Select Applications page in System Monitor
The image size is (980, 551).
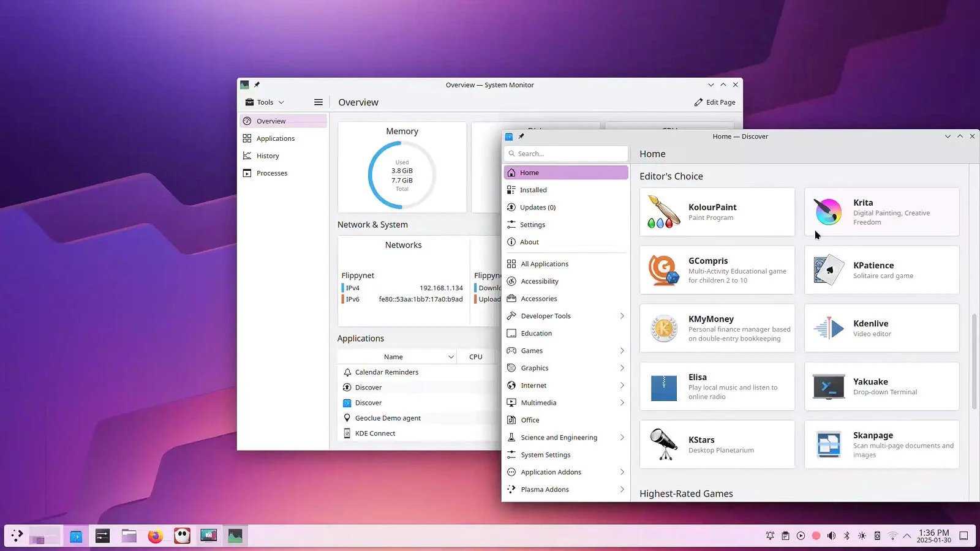283,138
